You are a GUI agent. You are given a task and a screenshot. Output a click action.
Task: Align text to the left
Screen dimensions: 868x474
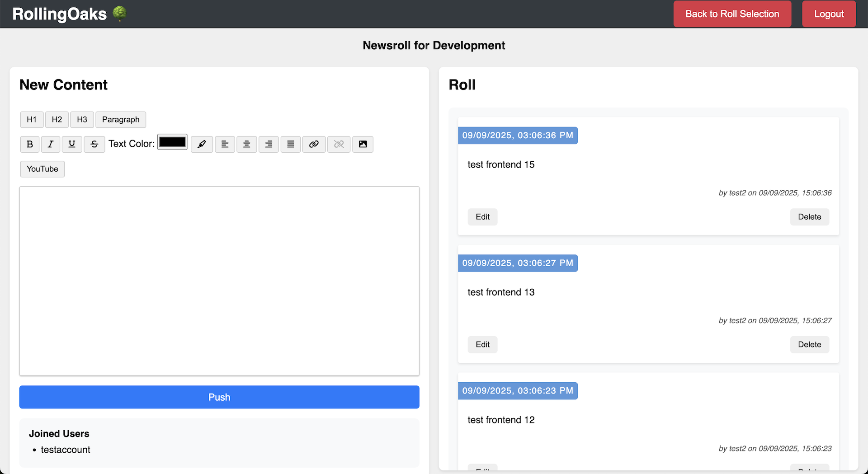225,144
